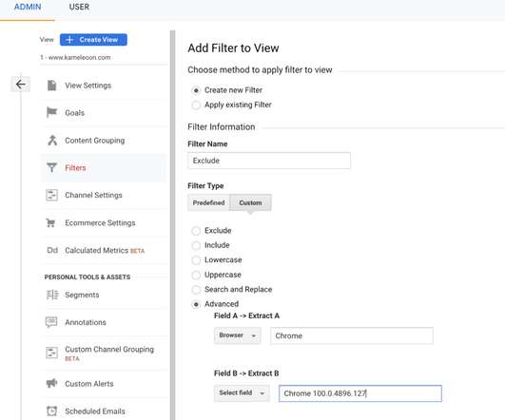
Task: Expand the Select field dropdown
Action: (242, 393)
